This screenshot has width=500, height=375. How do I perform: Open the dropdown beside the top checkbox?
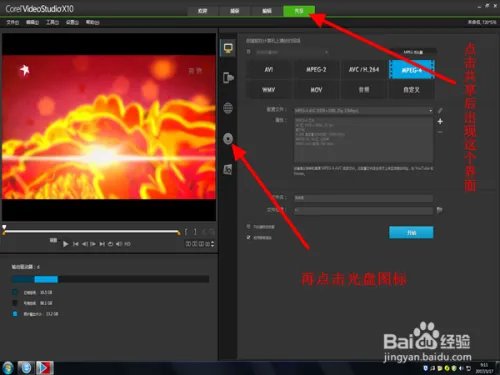pyautogui.click(x=292, y=52)
